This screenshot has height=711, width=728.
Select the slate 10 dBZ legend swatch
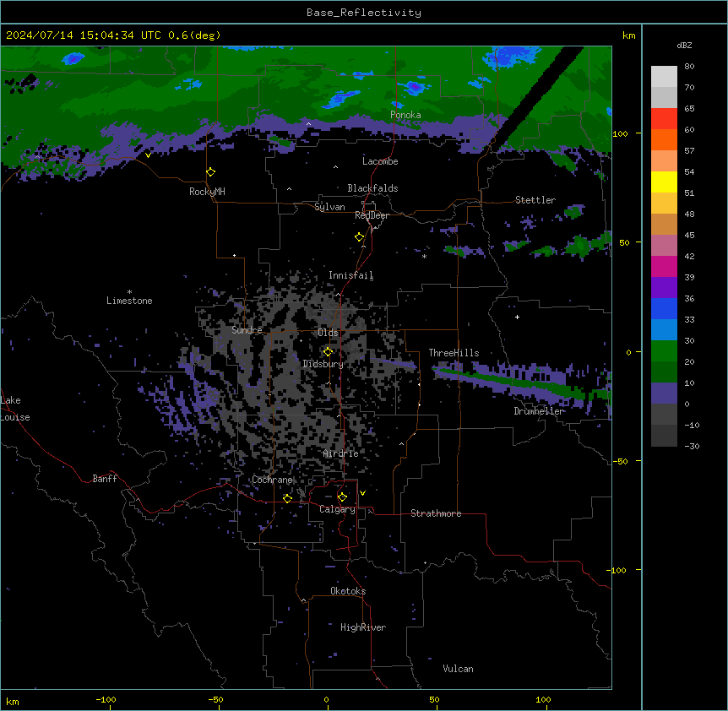point(664,393)
